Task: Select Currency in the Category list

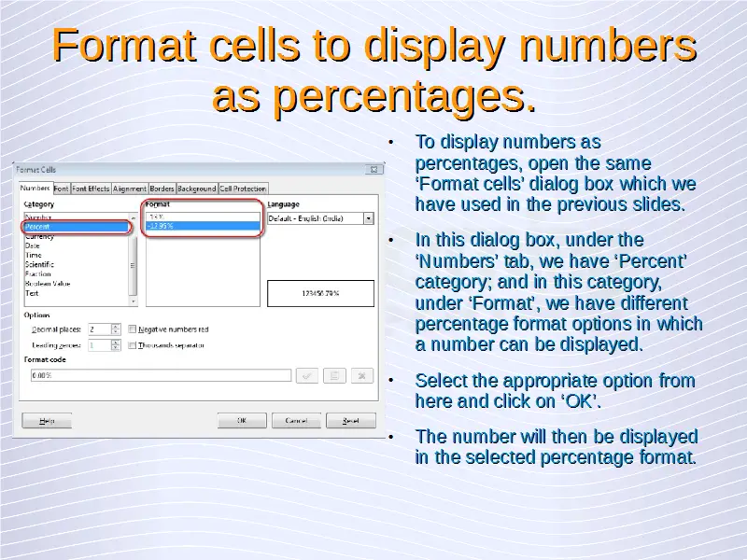Action: click(x=40, y=237)
